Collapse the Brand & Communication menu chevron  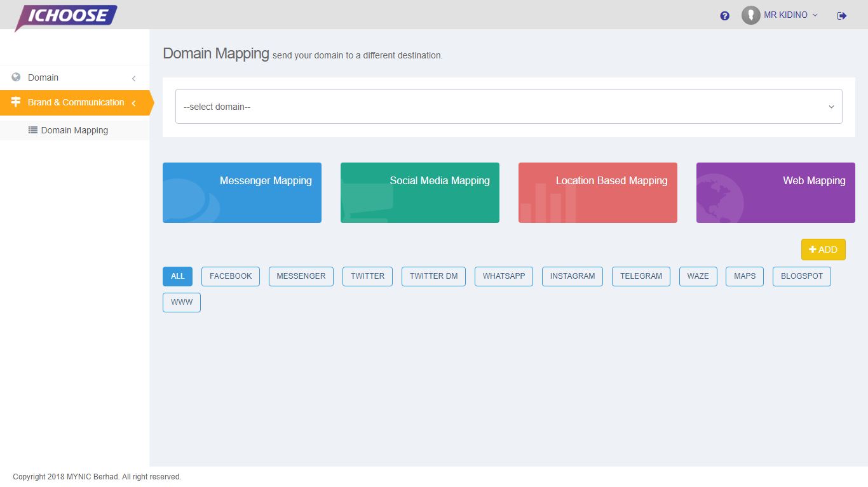(133, 103)
